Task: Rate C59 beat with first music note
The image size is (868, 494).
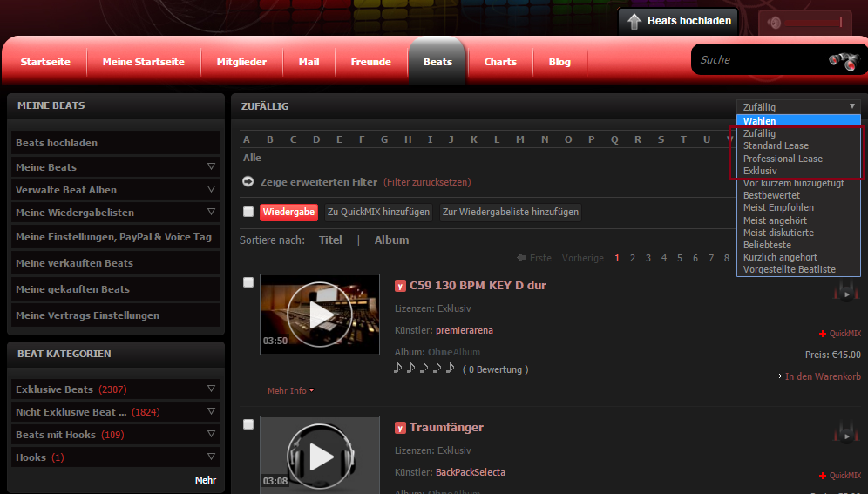Action: coord(397,368)
